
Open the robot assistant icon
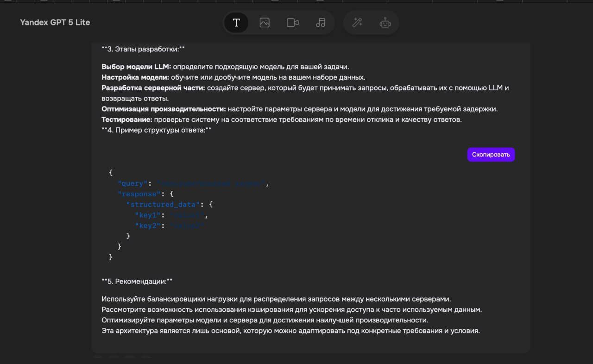(x=385, y=23)
